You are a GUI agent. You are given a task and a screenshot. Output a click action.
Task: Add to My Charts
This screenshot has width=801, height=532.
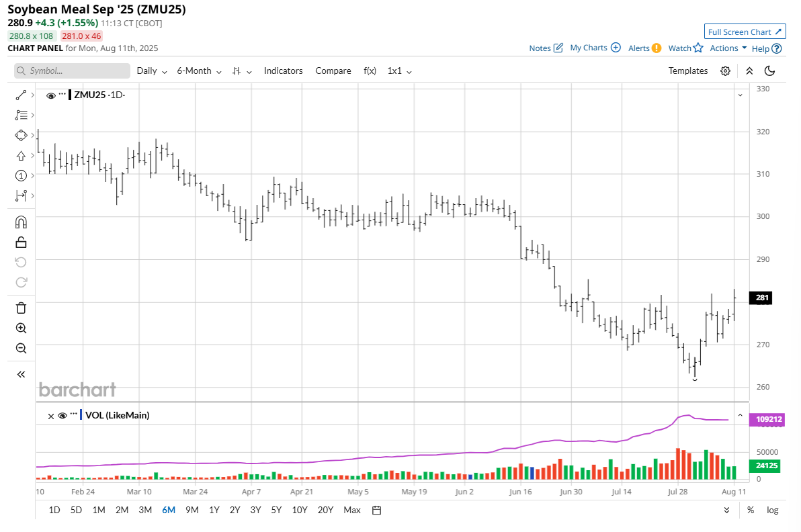(595, 48)
